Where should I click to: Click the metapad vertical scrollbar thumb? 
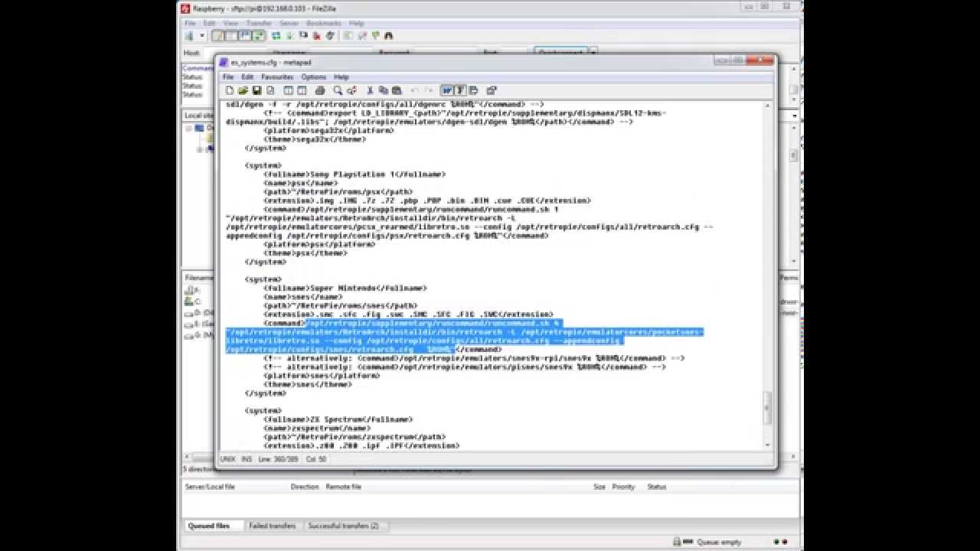767,407
